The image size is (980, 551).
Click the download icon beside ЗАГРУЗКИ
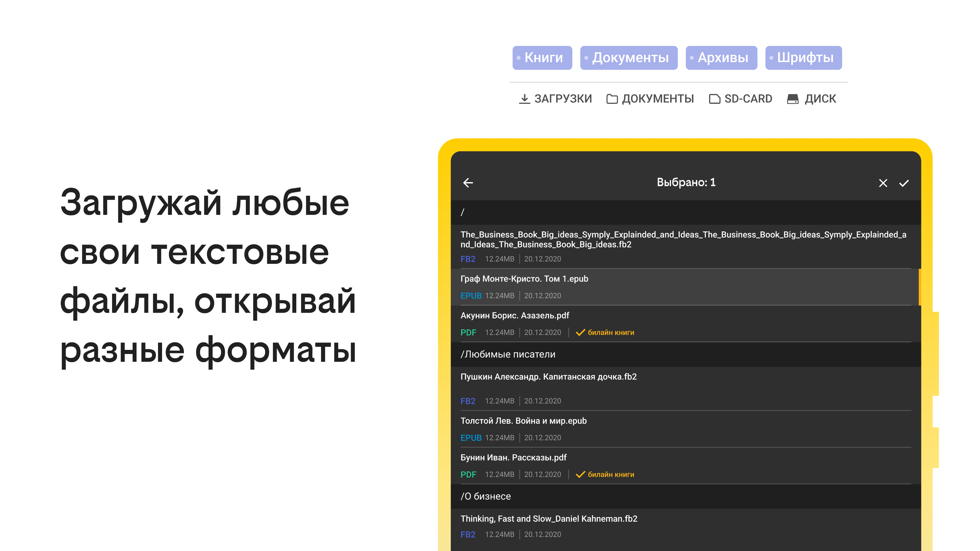pos(524,99)
